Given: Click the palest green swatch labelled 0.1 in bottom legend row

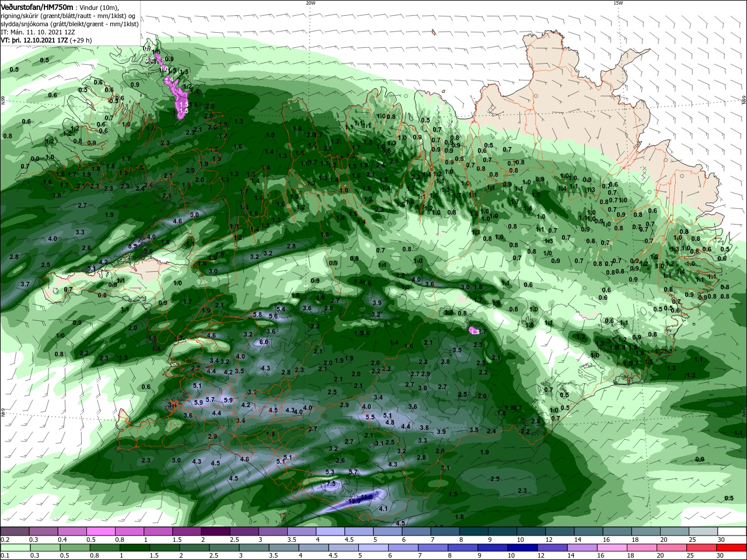Looking at the screenshot, I should [x=15, y=548].
